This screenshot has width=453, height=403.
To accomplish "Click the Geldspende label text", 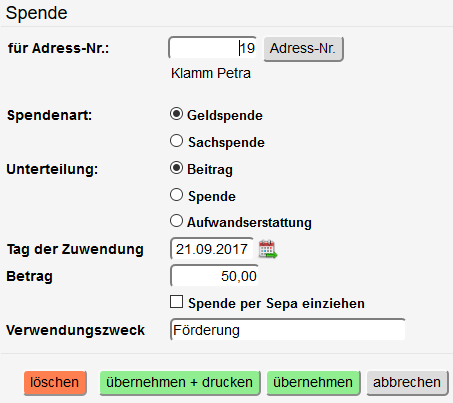I will (x=225, y=115).
